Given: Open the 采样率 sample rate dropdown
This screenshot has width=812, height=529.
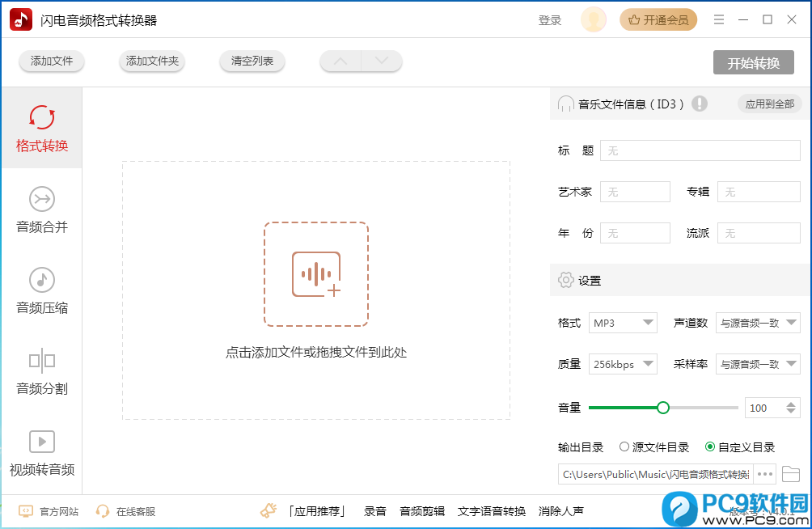Looking at the screenshot, I should (x=758, y=364).
